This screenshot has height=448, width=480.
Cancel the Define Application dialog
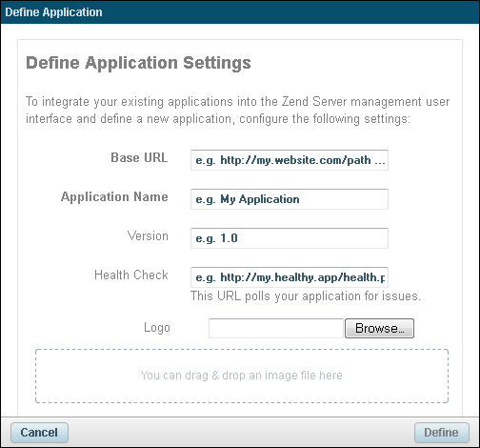tap(39, 433)
